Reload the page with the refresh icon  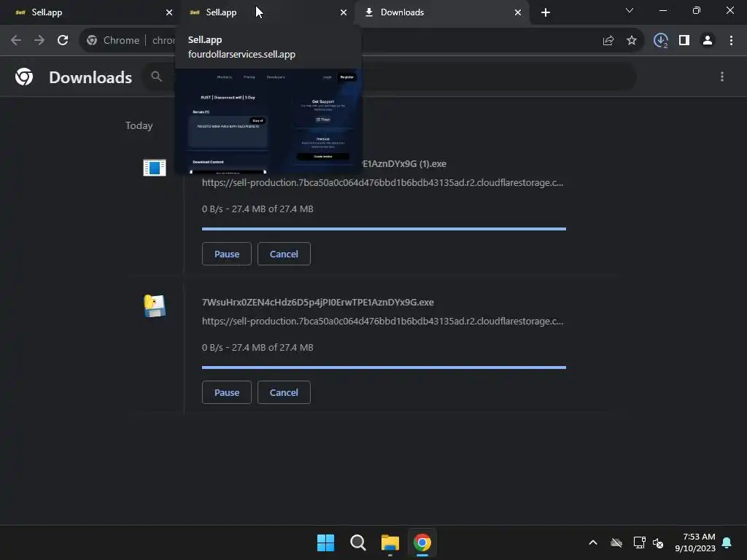(63, 41)
